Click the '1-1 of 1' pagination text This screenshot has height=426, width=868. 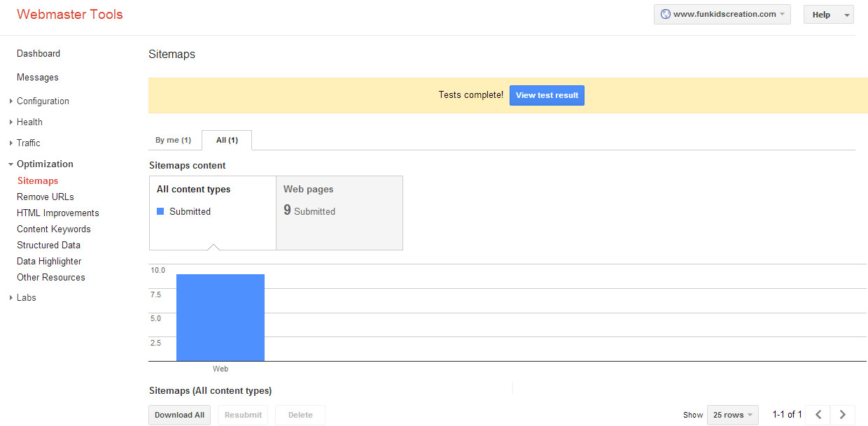point(787,415)
